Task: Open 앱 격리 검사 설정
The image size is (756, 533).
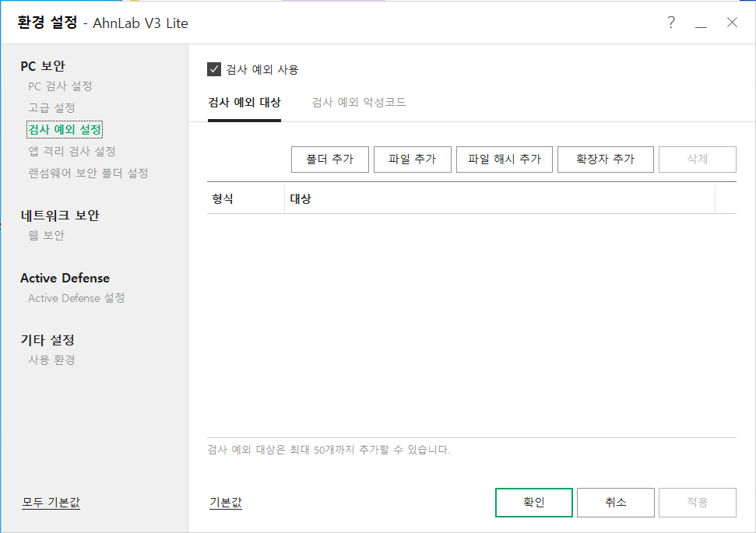Action: 72,151
